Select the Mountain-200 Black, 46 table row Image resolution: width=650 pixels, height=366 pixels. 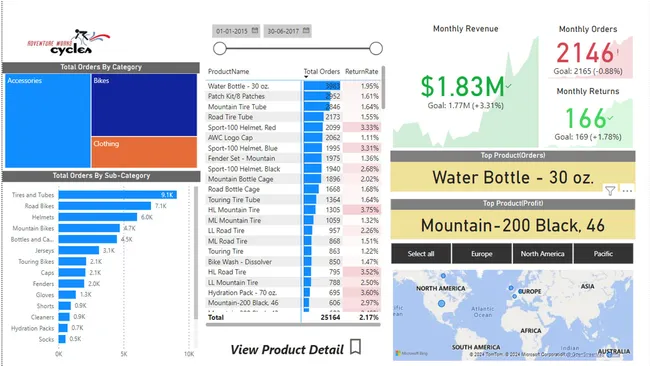pos(293,303)
